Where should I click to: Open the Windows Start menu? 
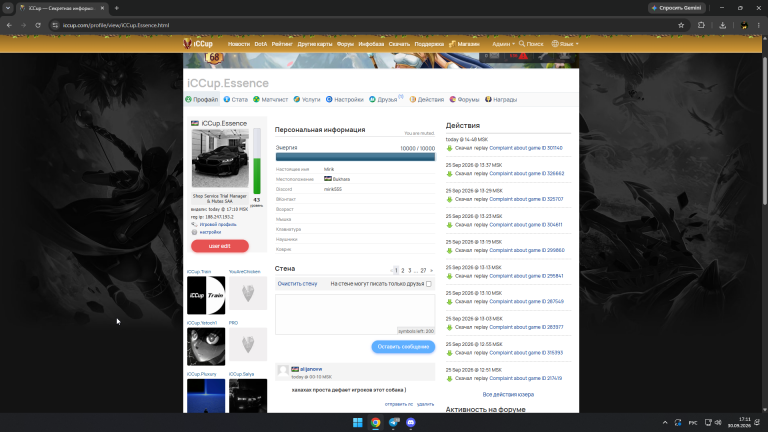358,422
